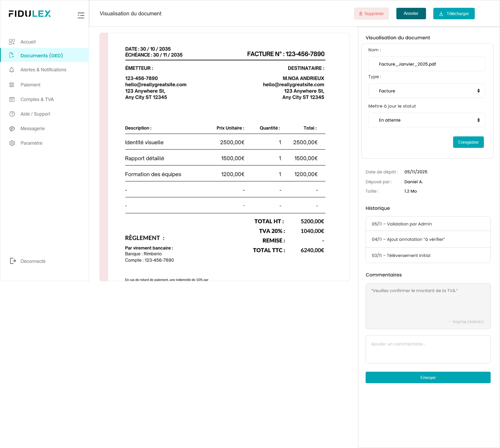Image resolution: width=500 pixels, height=448 pixels.
Task: Click the Documents (GED) file icon
Action: click(11, 55)
